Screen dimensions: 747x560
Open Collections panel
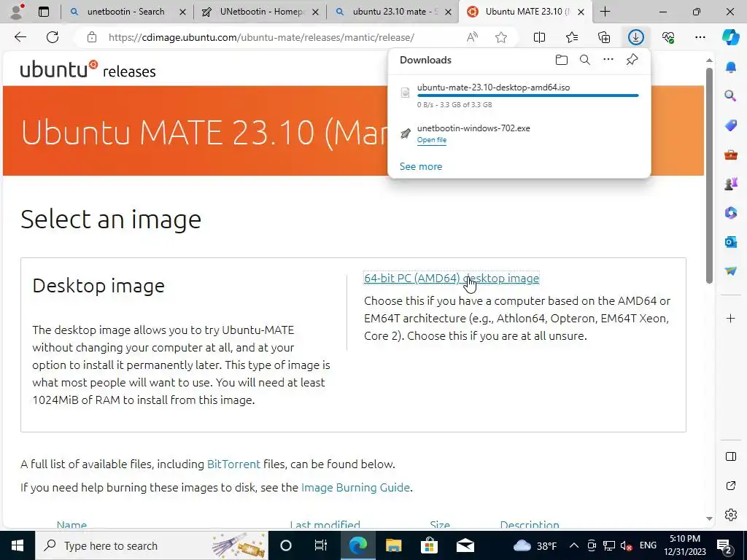pos(604,37)
